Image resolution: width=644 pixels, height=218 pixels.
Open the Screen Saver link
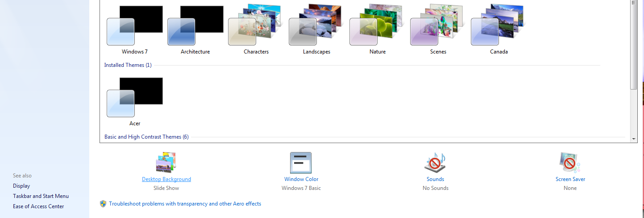570,179
